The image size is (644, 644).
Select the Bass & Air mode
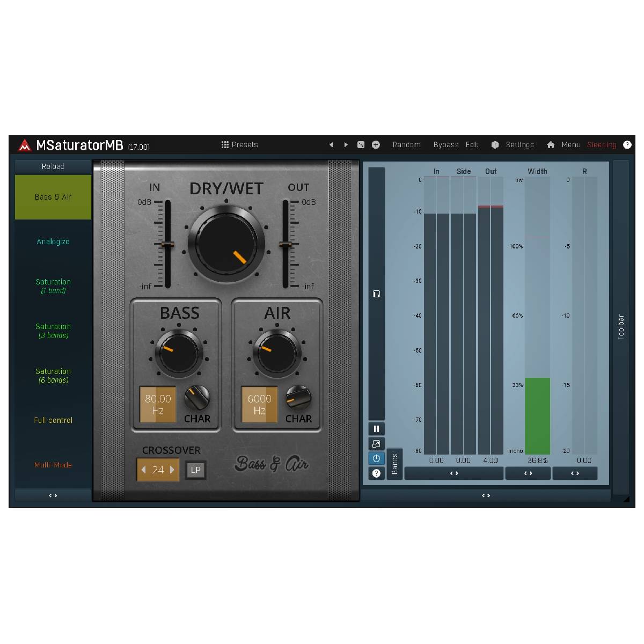[x=53, y=197]
